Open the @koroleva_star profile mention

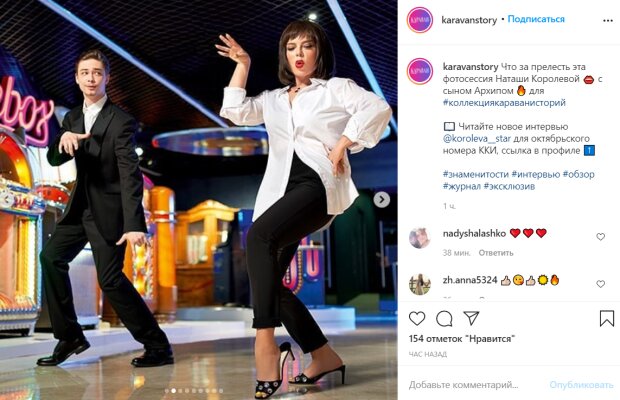(x=477, y=139)
